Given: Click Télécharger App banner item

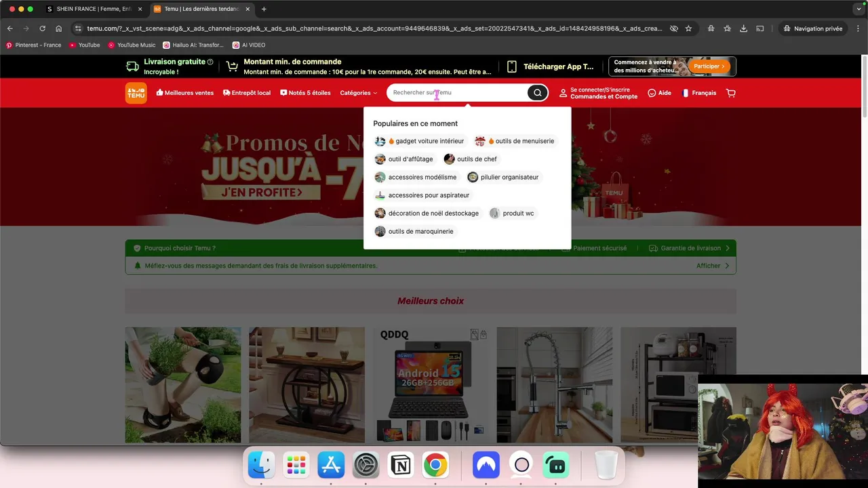Looking at the screenshot, I should pos(550,66).
